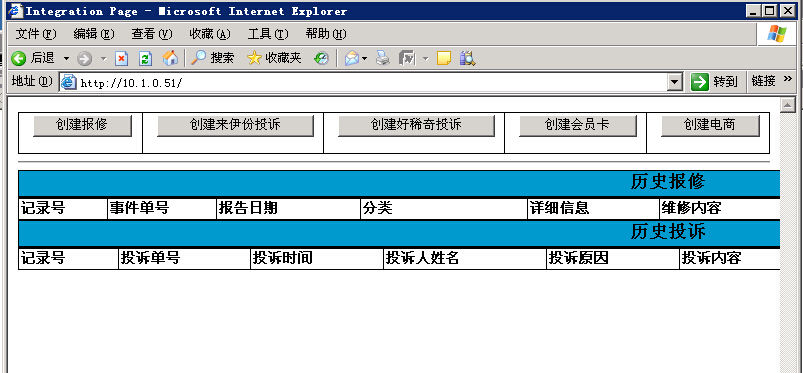
Task: Click the Print icon
Action: pos(383,58)
